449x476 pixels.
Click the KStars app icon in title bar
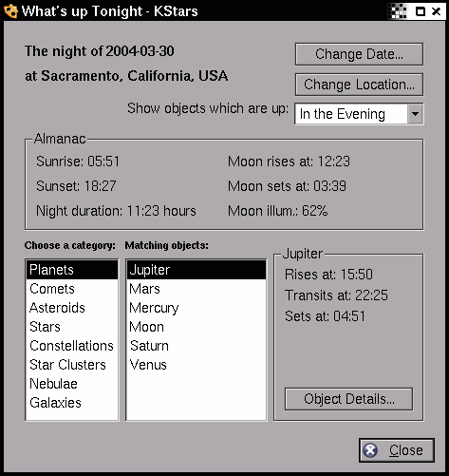10,11
